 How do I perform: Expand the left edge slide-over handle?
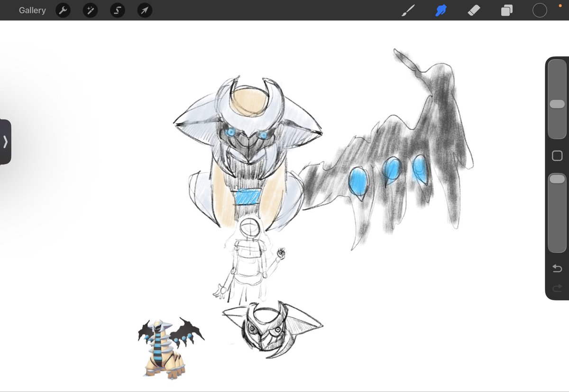pyautogui.click(x=5, y=142)
